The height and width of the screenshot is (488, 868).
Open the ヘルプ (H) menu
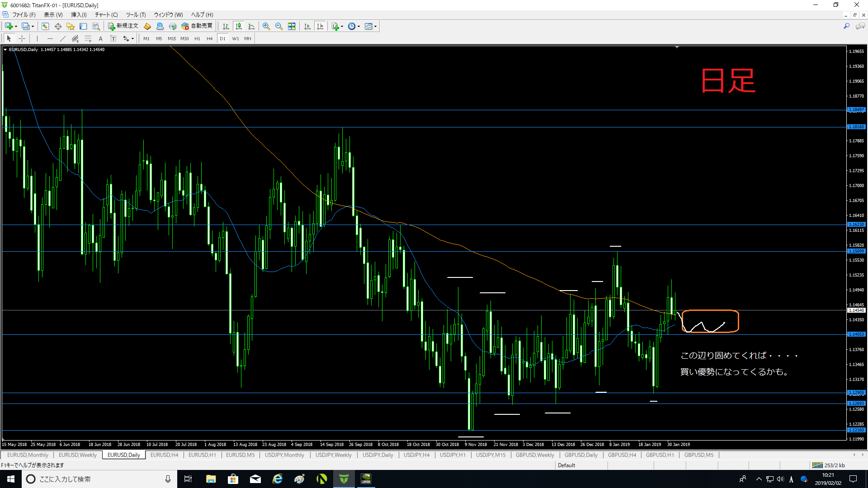point(202,15)
